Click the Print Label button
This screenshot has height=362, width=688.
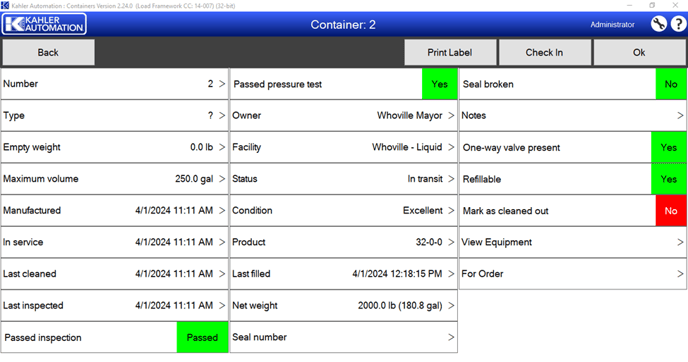tap(450, 52)
